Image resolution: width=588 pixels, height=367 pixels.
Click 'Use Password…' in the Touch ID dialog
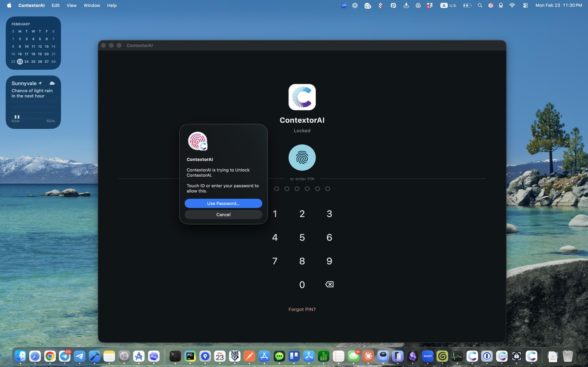pos(223,203)
